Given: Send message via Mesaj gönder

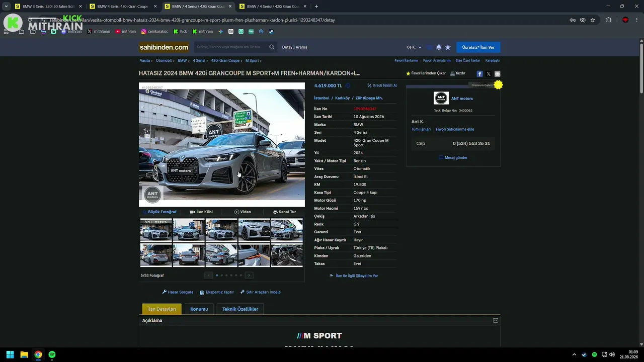Looking at the screenshot, I should tap(453, 157).
